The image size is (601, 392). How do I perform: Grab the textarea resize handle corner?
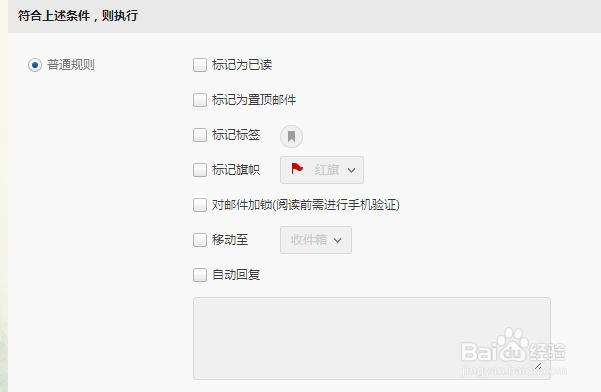tap(538, 367)
